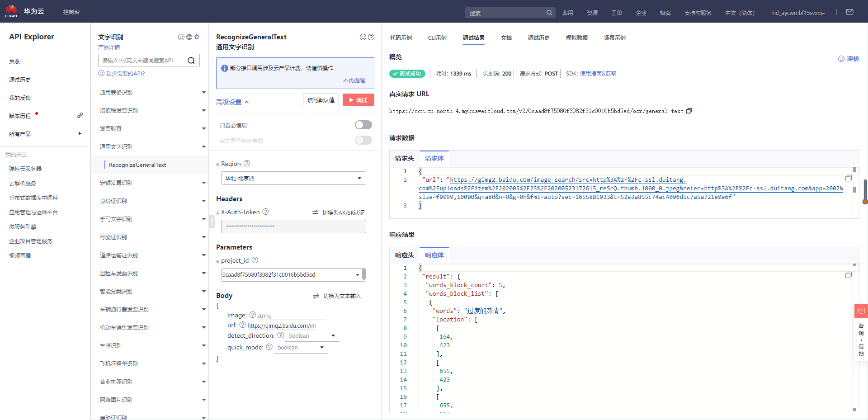
Task: Switch to 调试历史 tab
Action: [x=539, y=38]
